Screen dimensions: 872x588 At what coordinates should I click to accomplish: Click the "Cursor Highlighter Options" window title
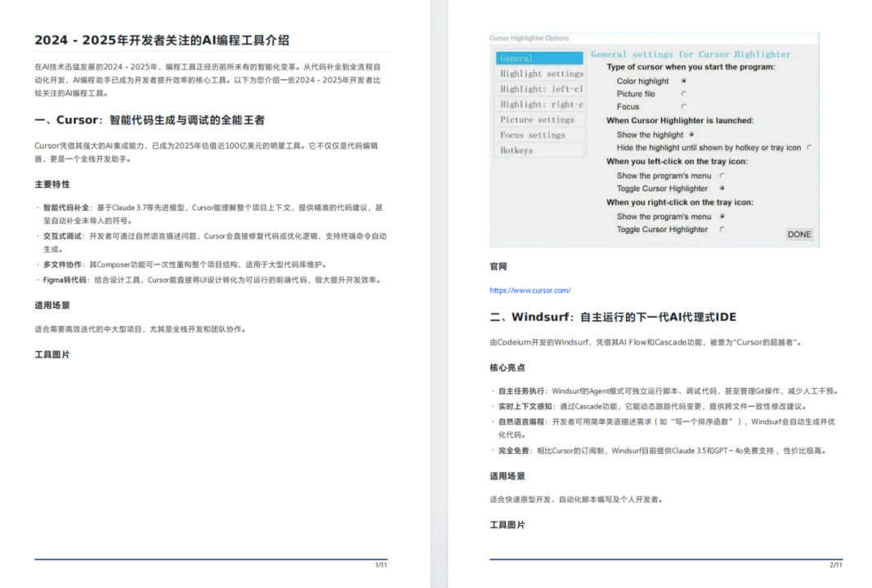(x=529, y=38)
